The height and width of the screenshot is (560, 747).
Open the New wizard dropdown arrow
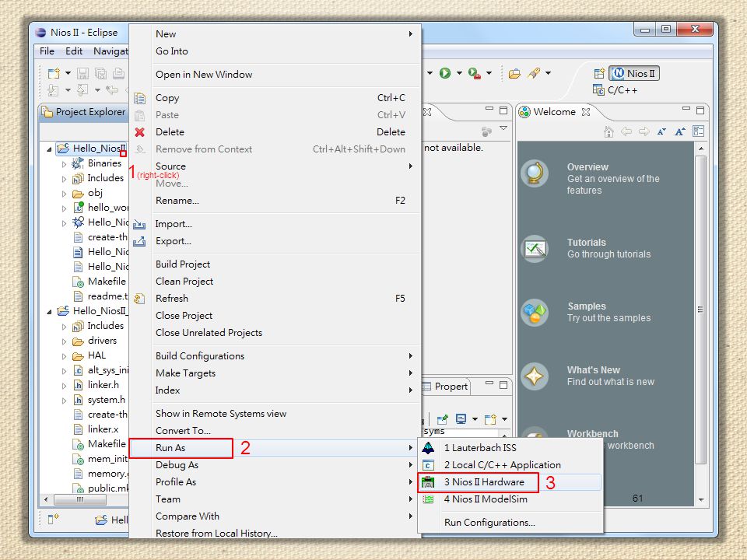pos(68,73)
